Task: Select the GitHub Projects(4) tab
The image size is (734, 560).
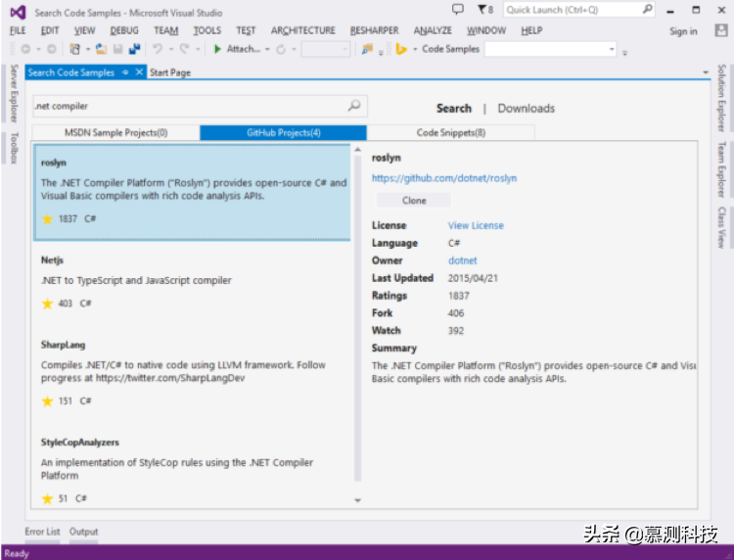Action: click(283, 133)
